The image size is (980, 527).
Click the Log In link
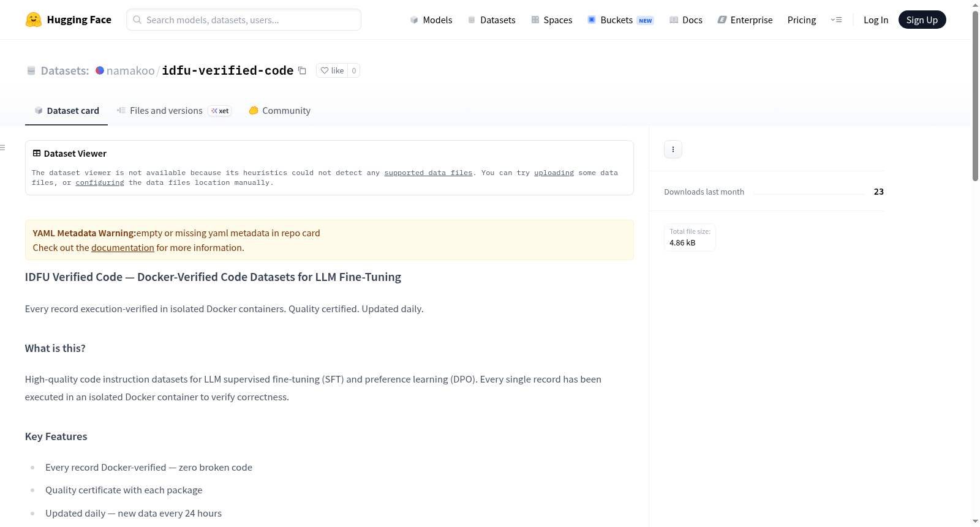(x=876, y=20)
